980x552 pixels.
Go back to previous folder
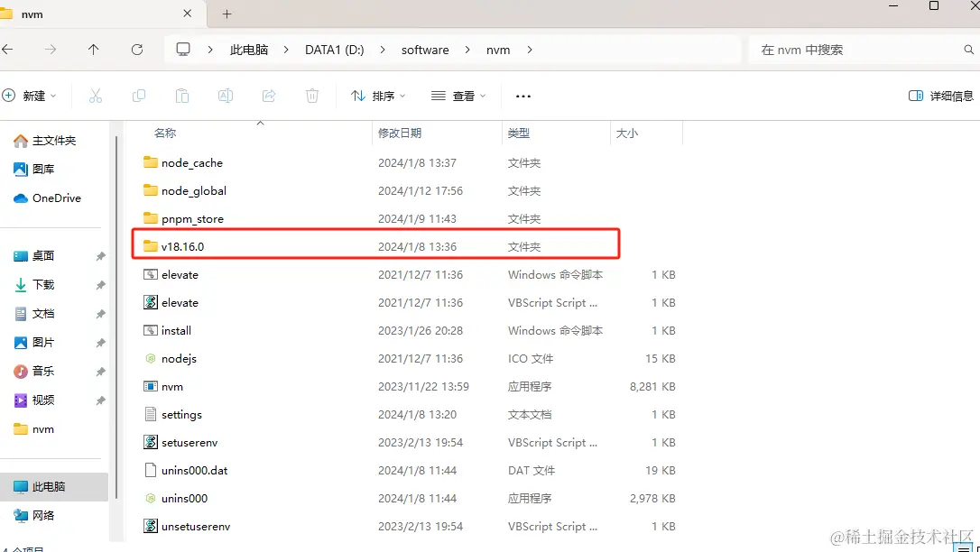(7, 50)
